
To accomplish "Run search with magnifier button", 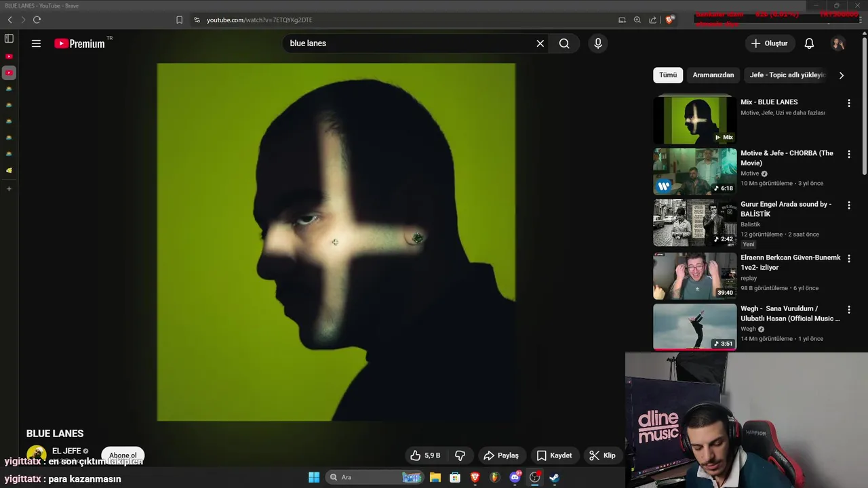I will [x=564, y=43].
